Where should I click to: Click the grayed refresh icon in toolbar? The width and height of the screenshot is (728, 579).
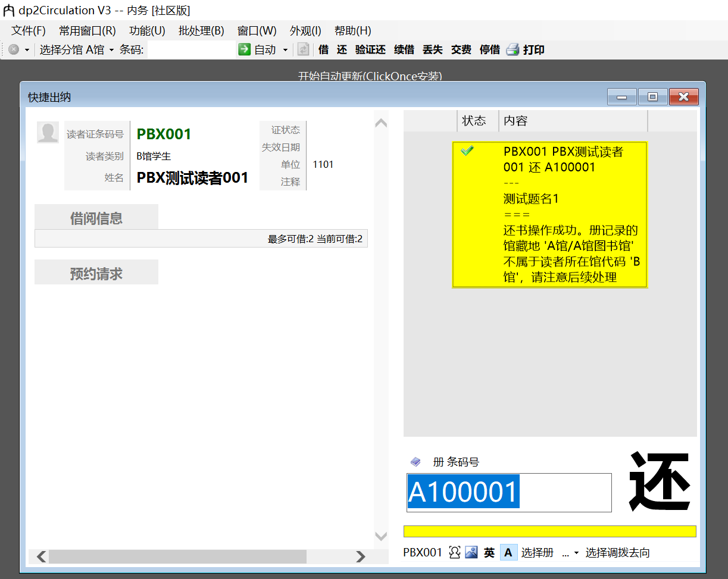[x=304, y=50]
